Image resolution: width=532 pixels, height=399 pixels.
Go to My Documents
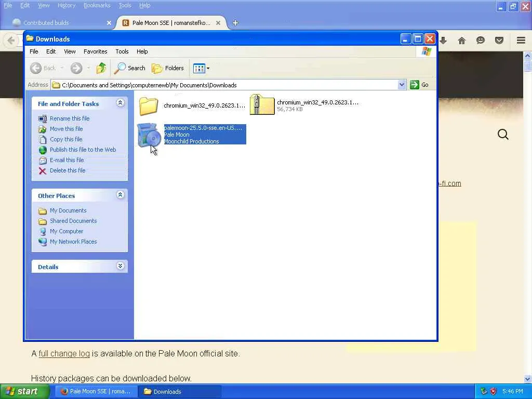(x=68, y=211)
